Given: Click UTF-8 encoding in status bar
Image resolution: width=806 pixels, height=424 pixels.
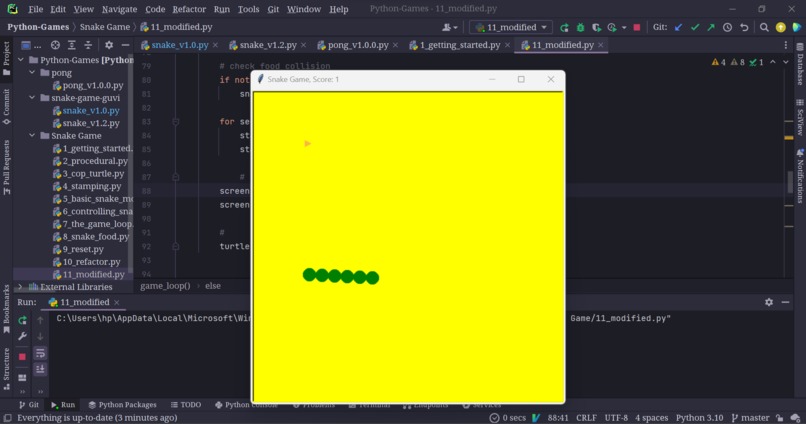Looking at the screenshot, I should click(x=616, y=418).
